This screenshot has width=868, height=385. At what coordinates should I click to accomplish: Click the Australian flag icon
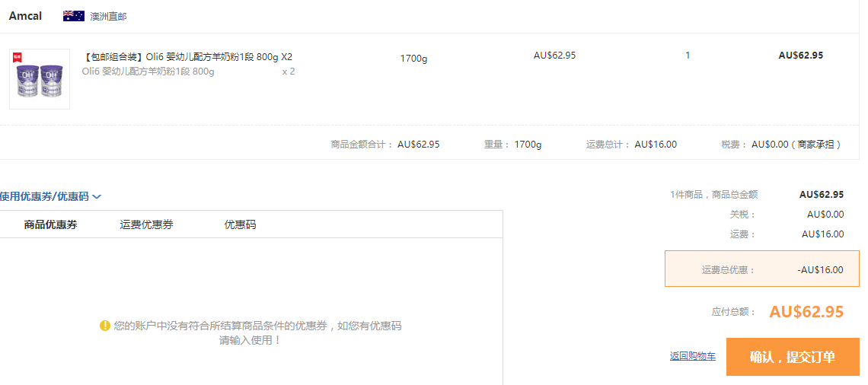click(74, 16)
